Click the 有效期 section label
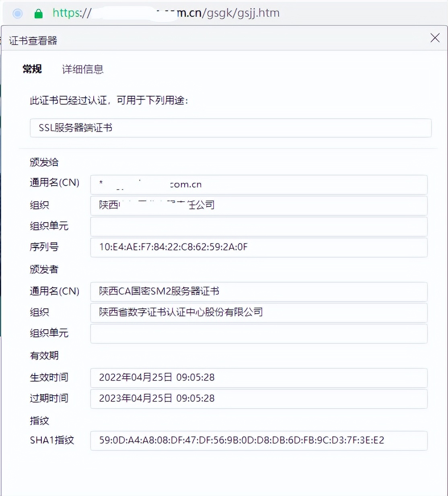Viewport: 448px width, 496px height. (44, 356)
